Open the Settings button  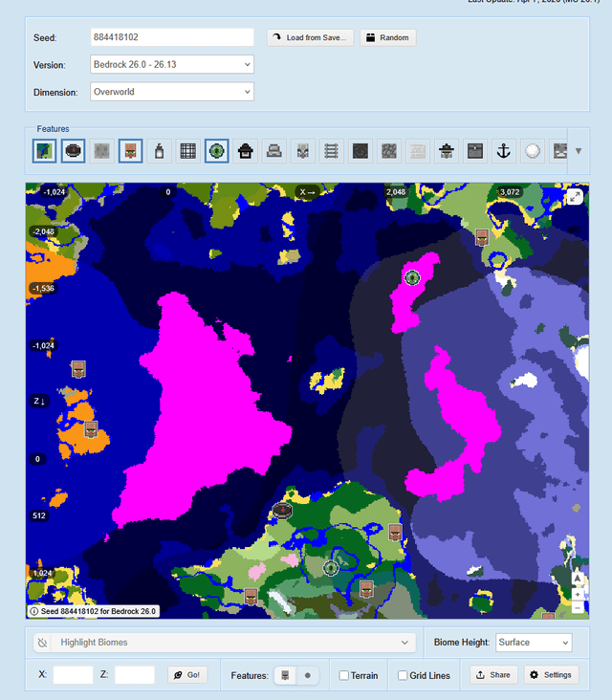click(x=551, y=675)
